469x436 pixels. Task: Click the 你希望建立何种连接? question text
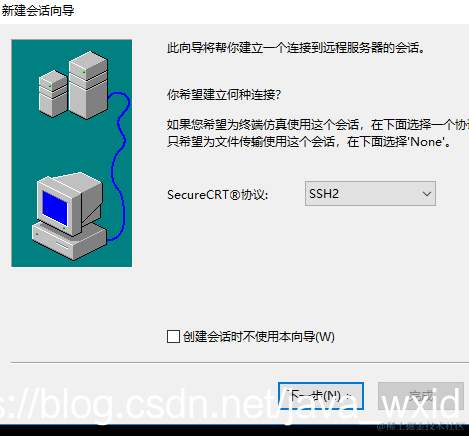[224, 95]
